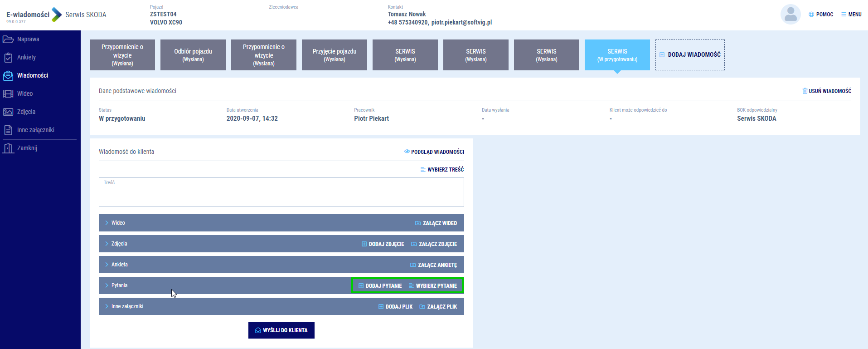Select the SERWIS (W przygotowaniu) tab

coord(617,55)
